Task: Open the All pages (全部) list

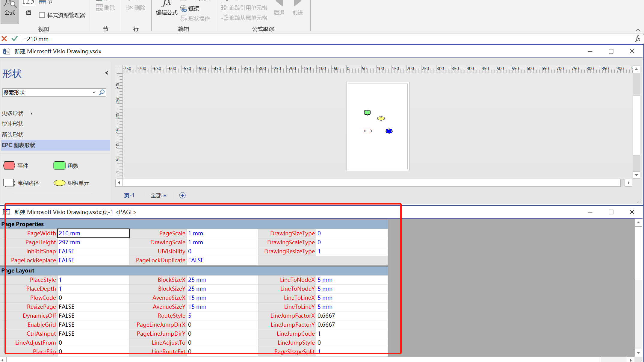Action: coord(158,196)
